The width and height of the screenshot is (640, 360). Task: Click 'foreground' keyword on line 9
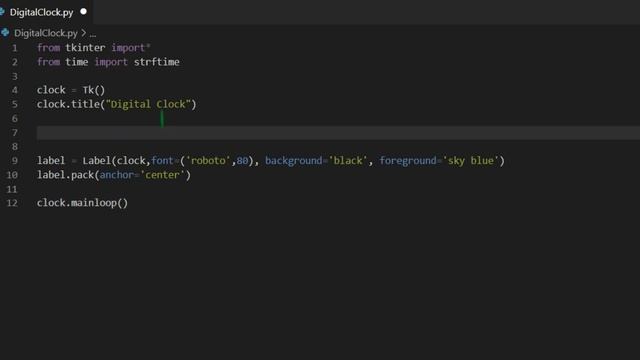(x=408, y=161)
